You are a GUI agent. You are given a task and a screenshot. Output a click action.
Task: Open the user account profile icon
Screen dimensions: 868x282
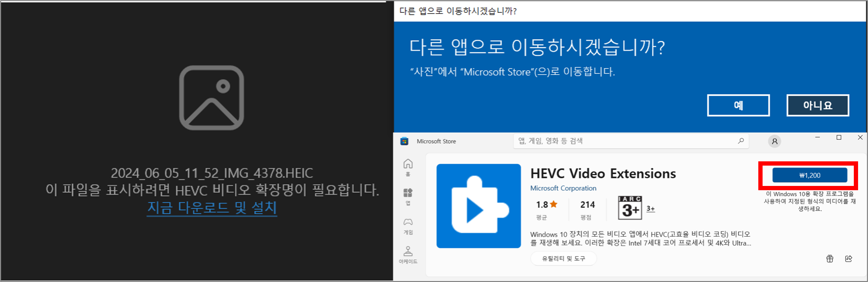pyautogui.click(x=774, y=141)
